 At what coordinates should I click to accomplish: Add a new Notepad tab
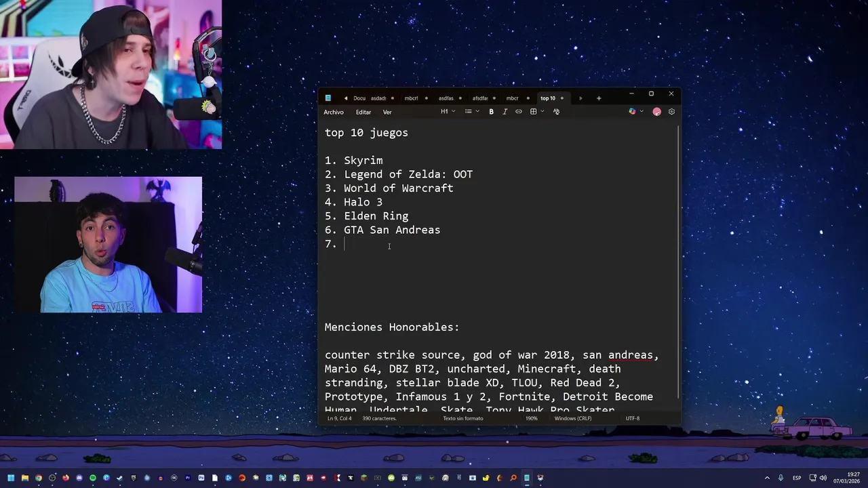598,98
